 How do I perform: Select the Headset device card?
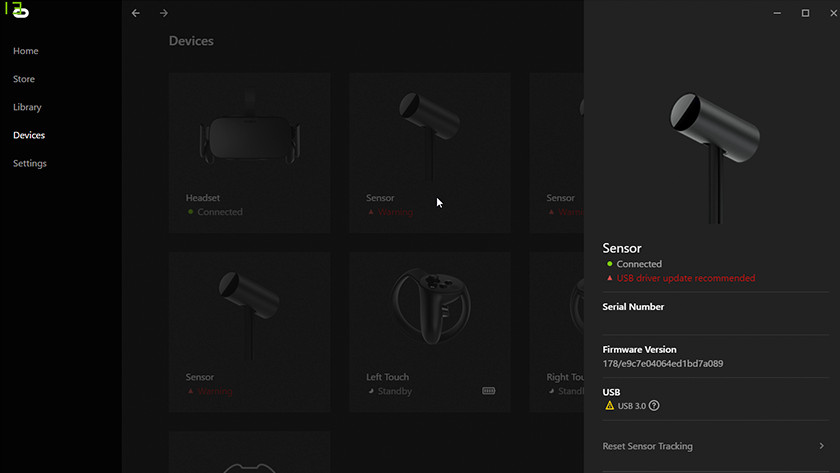point(249,152)
